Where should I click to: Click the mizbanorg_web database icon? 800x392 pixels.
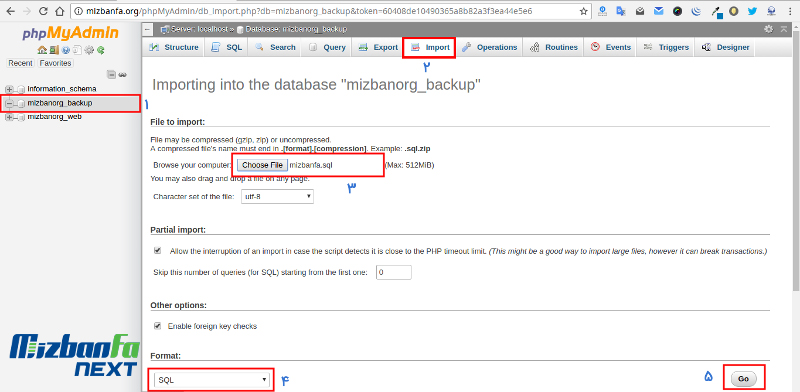point(21,117)
